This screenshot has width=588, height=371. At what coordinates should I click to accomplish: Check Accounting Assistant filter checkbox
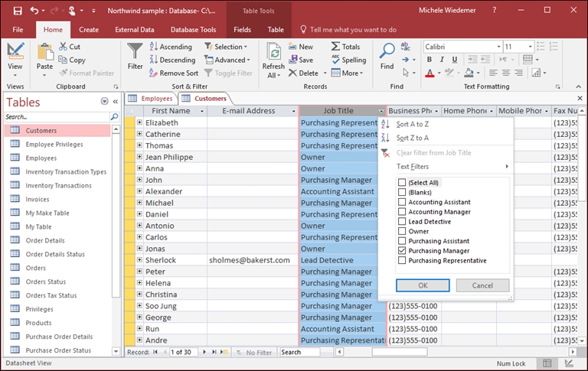point(402,202)
